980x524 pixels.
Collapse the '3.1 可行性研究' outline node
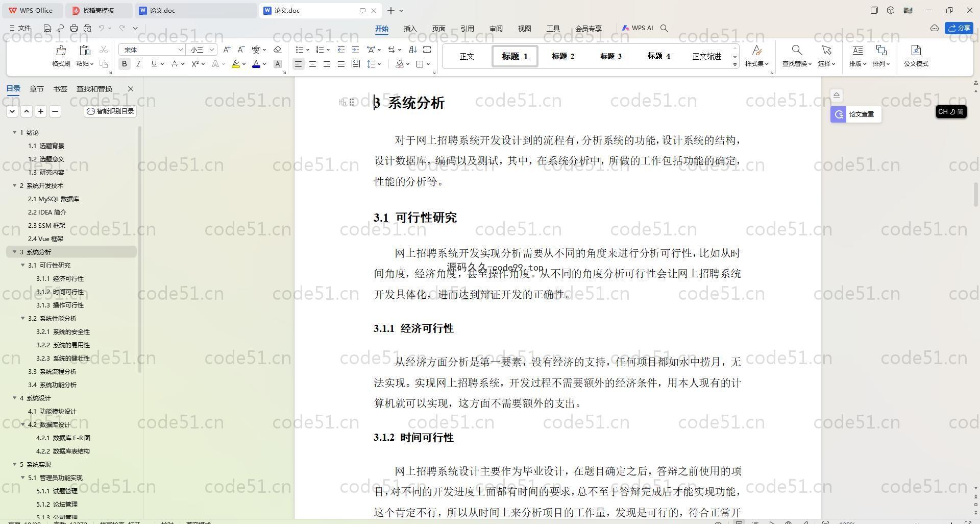22,265
